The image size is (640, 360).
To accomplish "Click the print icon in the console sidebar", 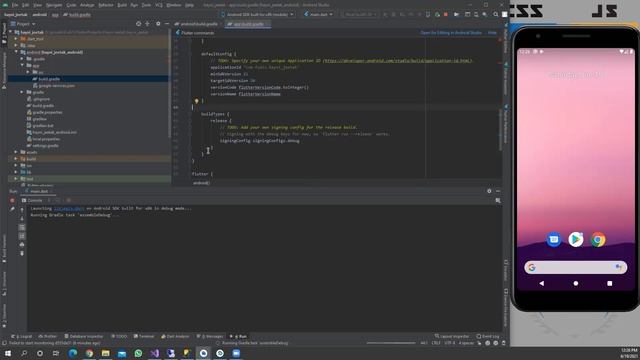I will pos(22,244).
